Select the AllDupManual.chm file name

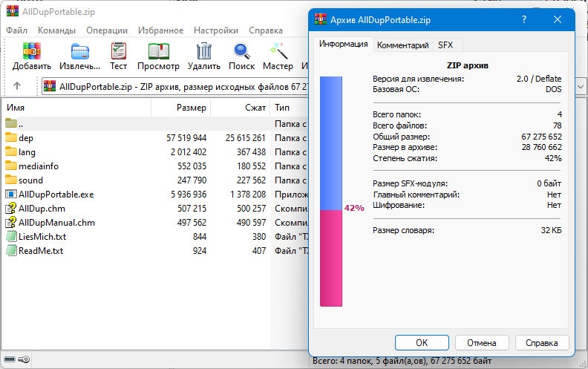(x=56, y=223)
